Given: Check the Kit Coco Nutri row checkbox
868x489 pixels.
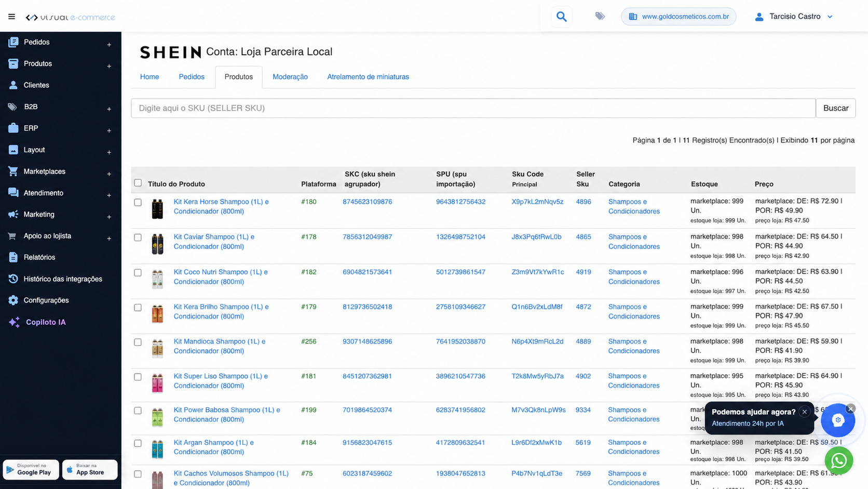Looking at the screenshot, I should (x=138, y=273).
